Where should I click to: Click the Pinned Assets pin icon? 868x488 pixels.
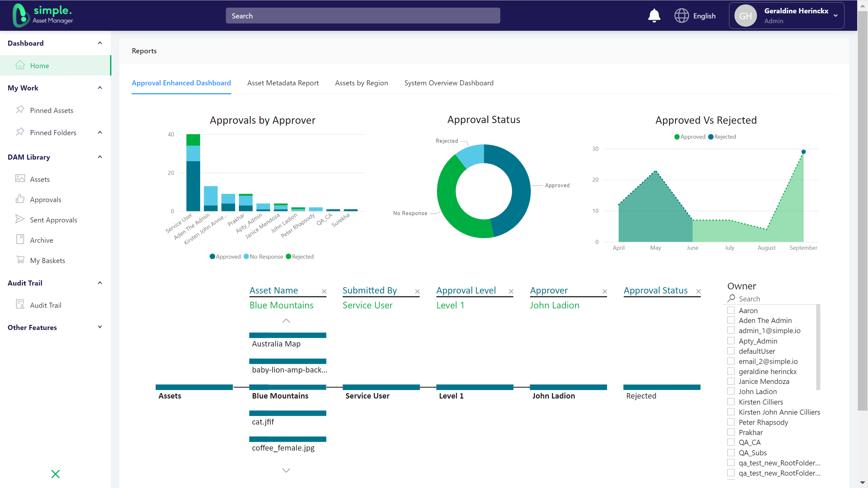click(x=20, y=110)
